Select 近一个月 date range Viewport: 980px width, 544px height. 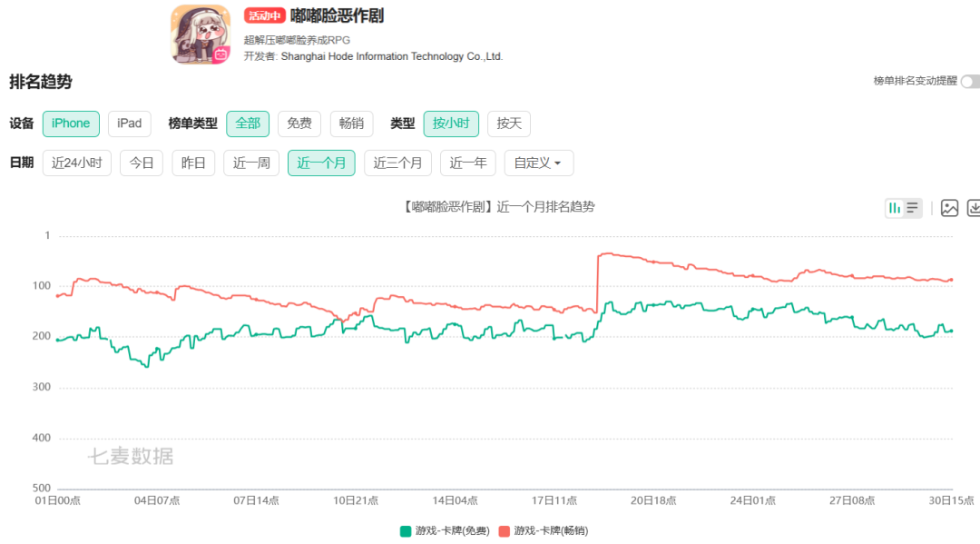click(x=321, y=163)
